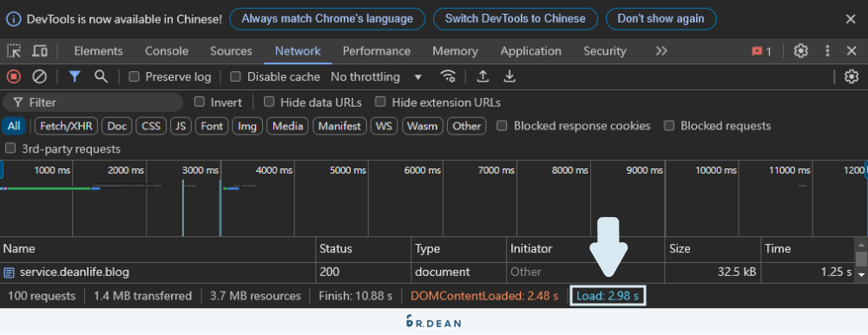Screen dimensions: 868x335
Task: Select the inspect element picker icon
Action: [13, 51]
